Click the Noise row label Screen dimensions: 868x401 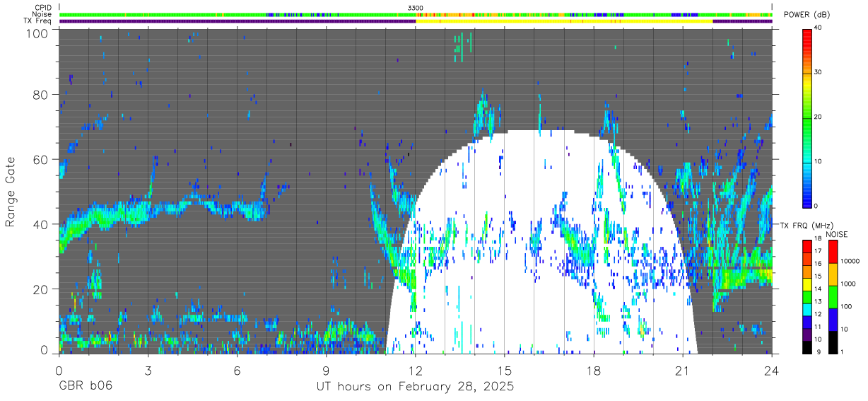pos(42,14)
